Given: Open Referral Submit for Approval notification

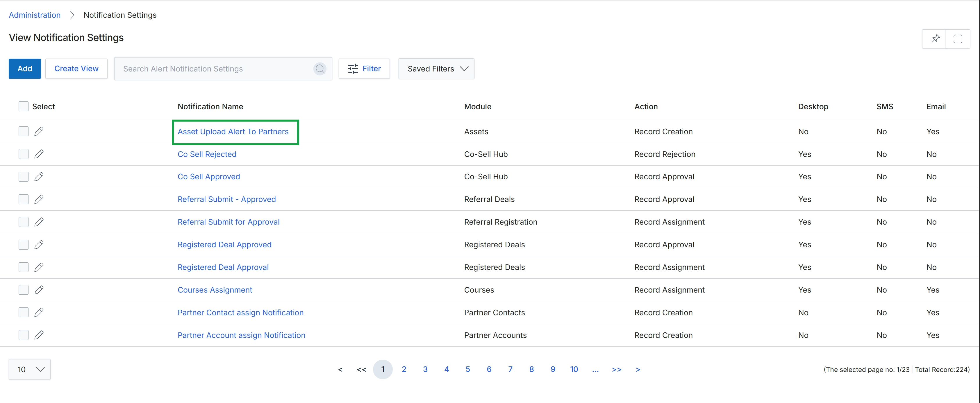Looking at the screenshot, I should pos(229,222).
